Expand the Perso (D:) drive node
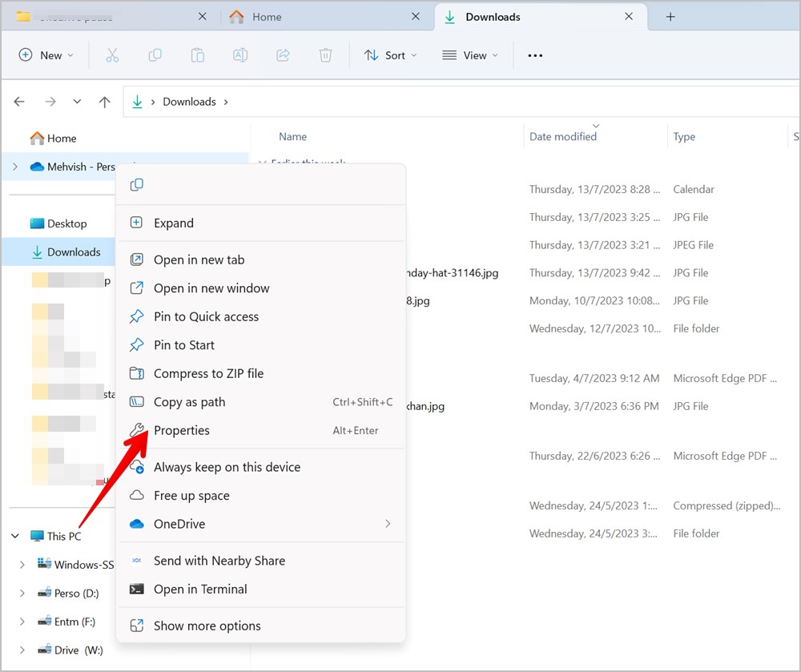Image resolution: width=801 pixels, height=672 pixels. coord(22,594)
